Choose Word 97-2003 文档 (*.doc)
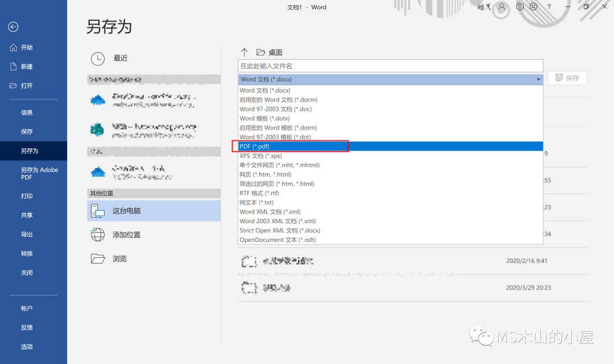The image size is (614, 364). 391,109
